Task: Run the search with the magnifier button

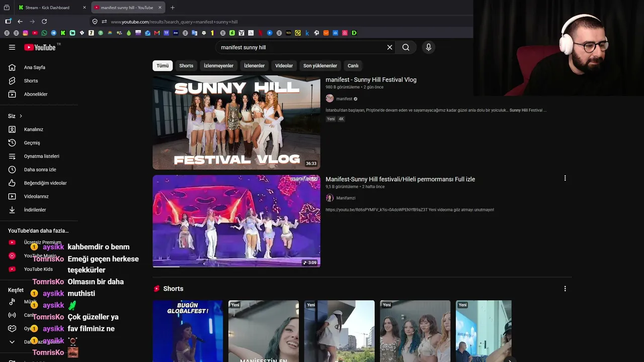Action: pos(406,47)
